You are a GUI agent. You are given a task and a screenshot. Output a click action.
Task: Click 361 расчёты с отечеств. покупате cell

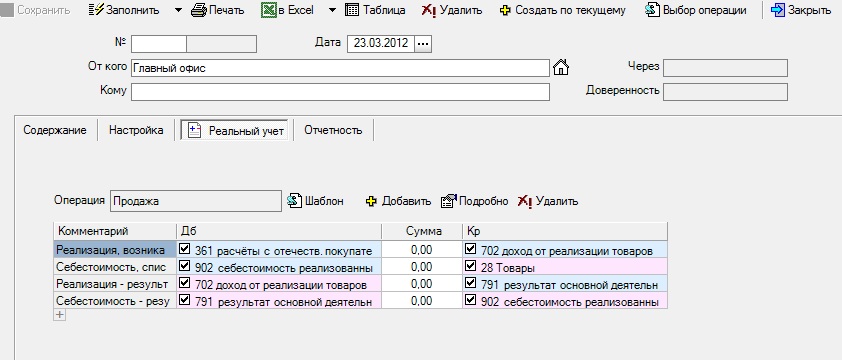click(279, 250)
